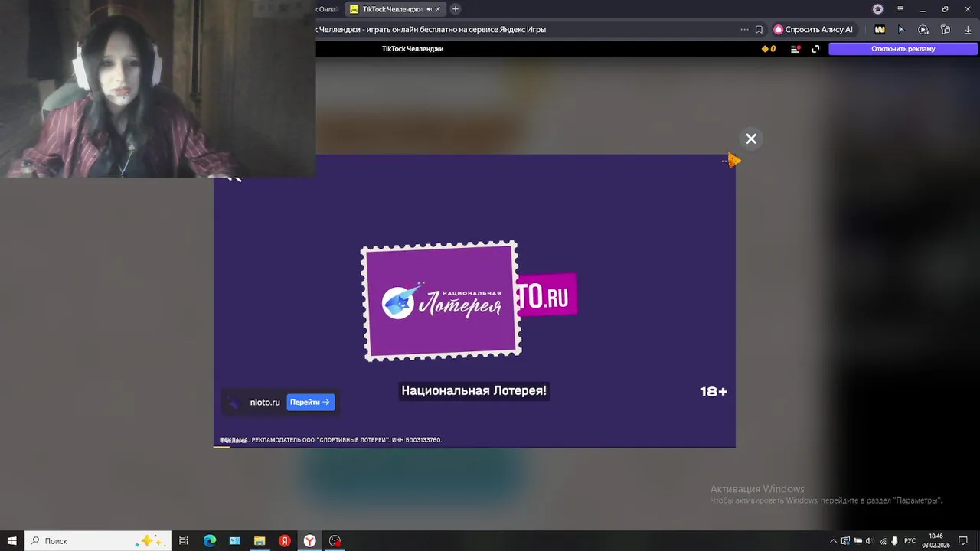
Task: Click the Национальная Лотерея! ad caption
Action: pyautogui.click(x=474, y=390)
